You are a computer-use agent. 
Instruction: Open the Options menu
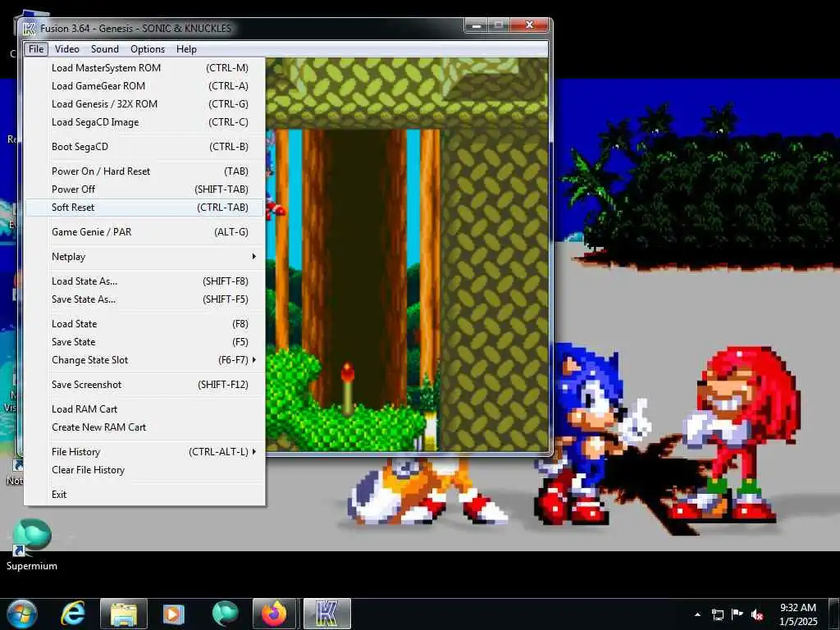(148, 49)
